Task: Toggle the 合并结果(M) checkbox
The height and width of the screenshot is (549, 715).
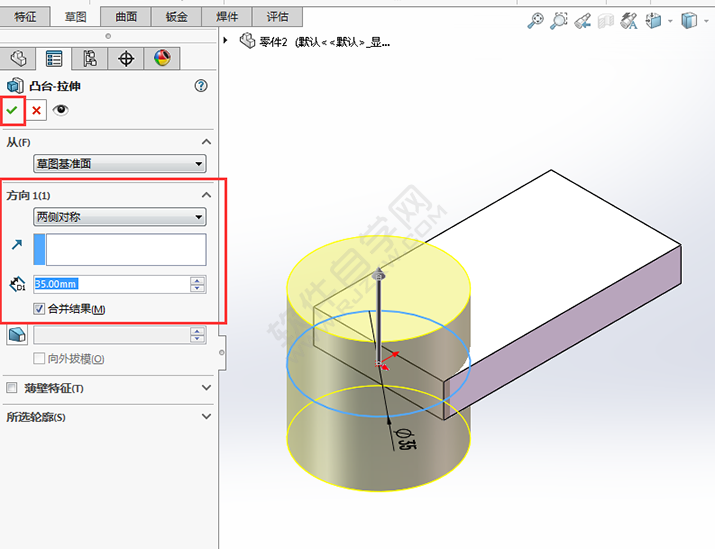Action: click(39, 309)
